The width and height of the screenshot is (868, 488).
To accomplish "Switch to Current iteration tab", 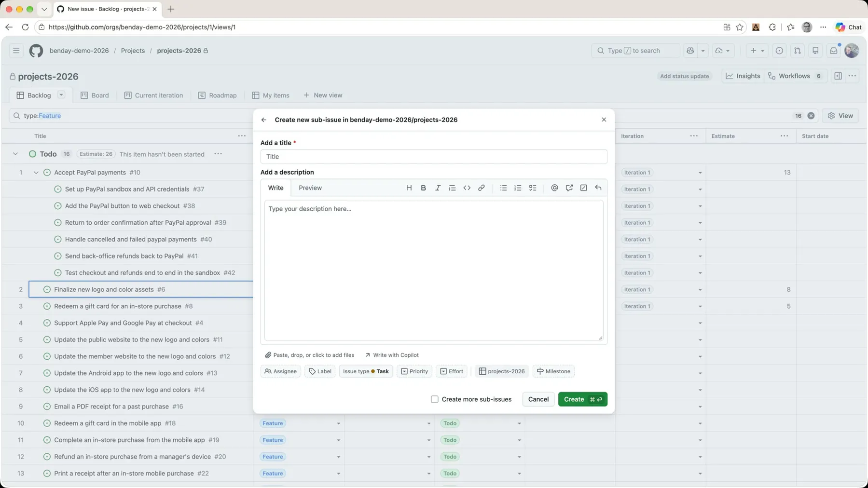I will coord(153,95).
